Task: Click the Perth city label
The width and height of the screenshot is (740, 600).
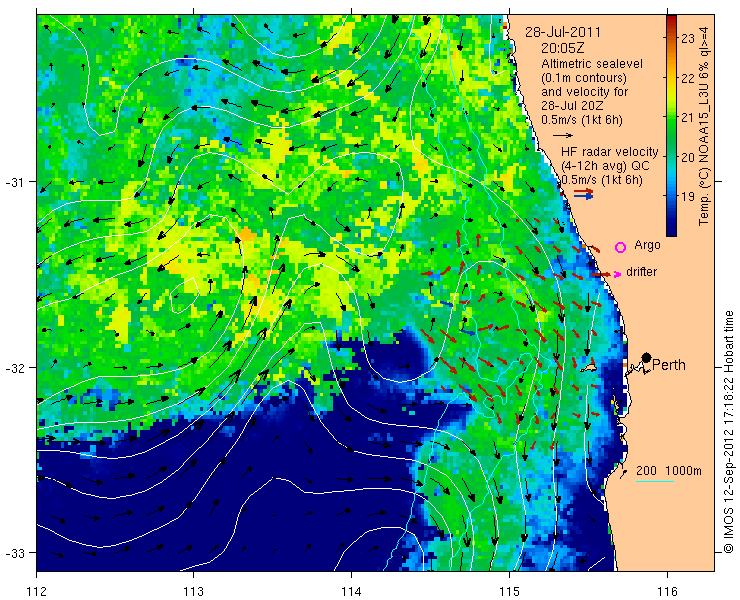Action: click(669, 365)
